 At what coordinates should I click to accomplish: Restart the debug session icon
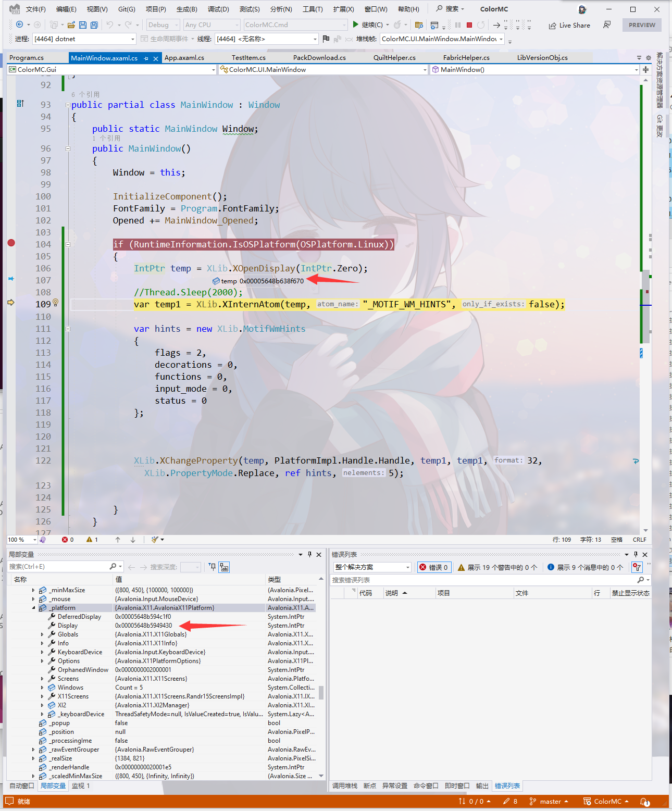pyautogui.click(x=480, y=24)
